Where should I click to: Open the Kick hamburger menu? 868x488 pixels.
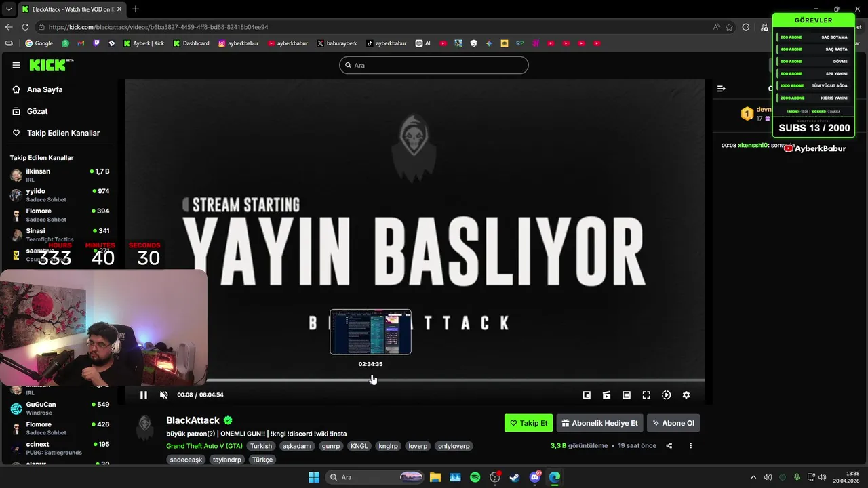(x=16, y=65)
